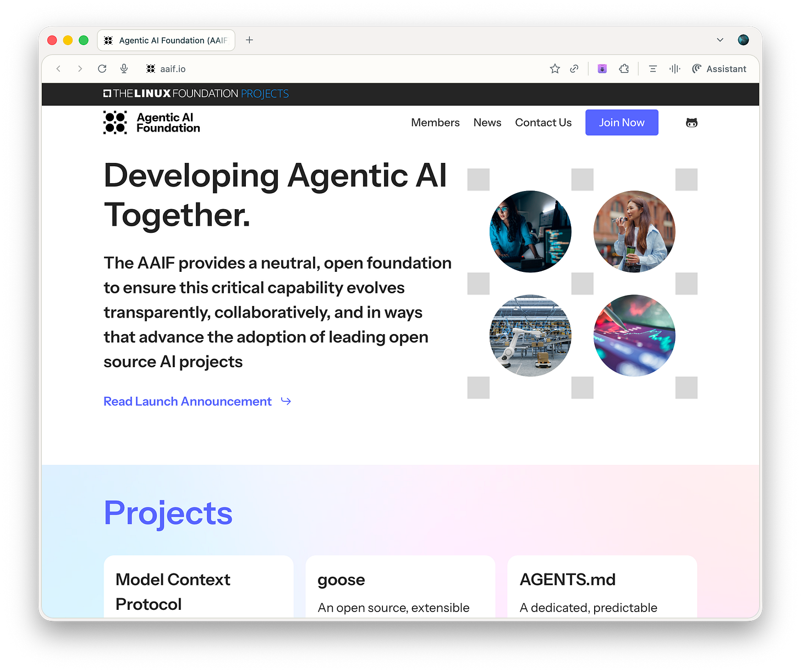Activate the microphone icon in the toolbar
801x672 pixels.
pyautogui.click(x=124, y=69)
